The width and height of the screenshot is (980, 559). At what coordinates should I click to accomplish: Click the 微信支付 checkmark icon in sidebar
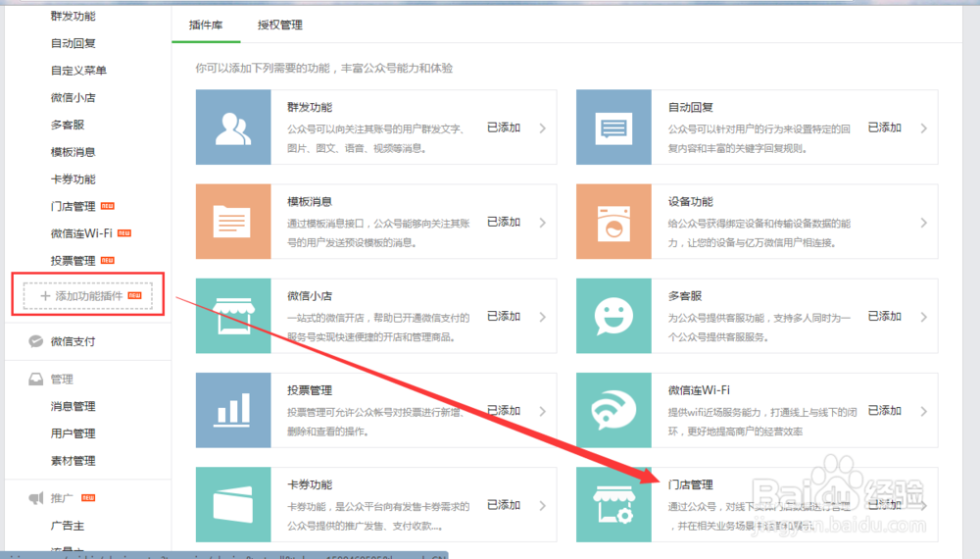tap(35, 341)
